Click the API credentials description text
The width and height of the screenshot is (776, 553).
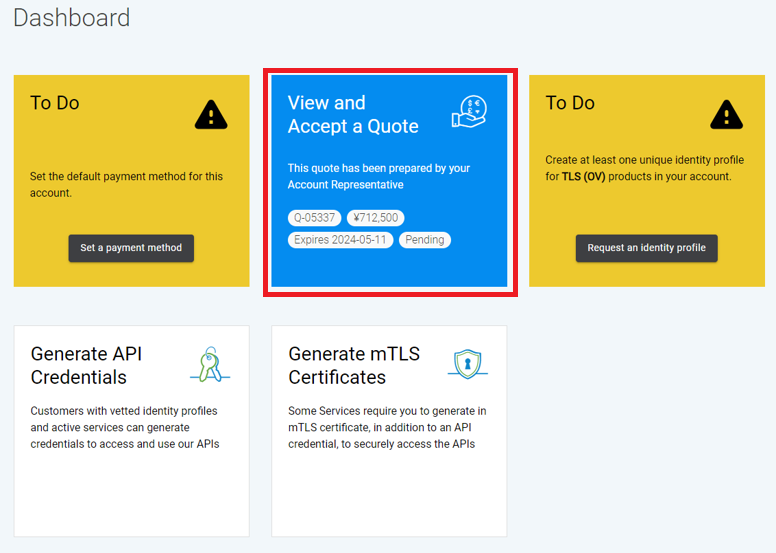[x=125, y=427]
